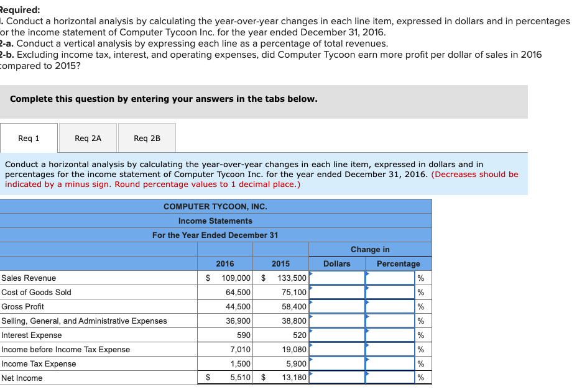
Task: Click the Change in column header
Action: coord(370,248)
